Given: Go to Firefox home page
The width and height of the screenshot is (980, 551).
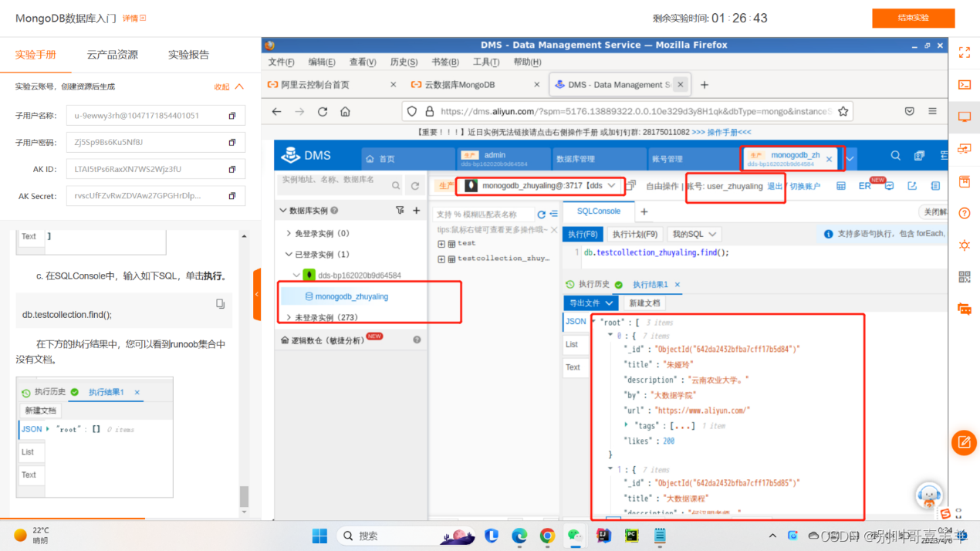Looking at the screenshot, I should 345,111.
